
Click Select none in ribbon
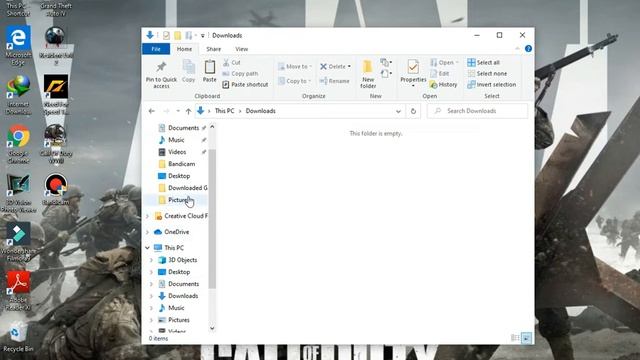(487, 73)
